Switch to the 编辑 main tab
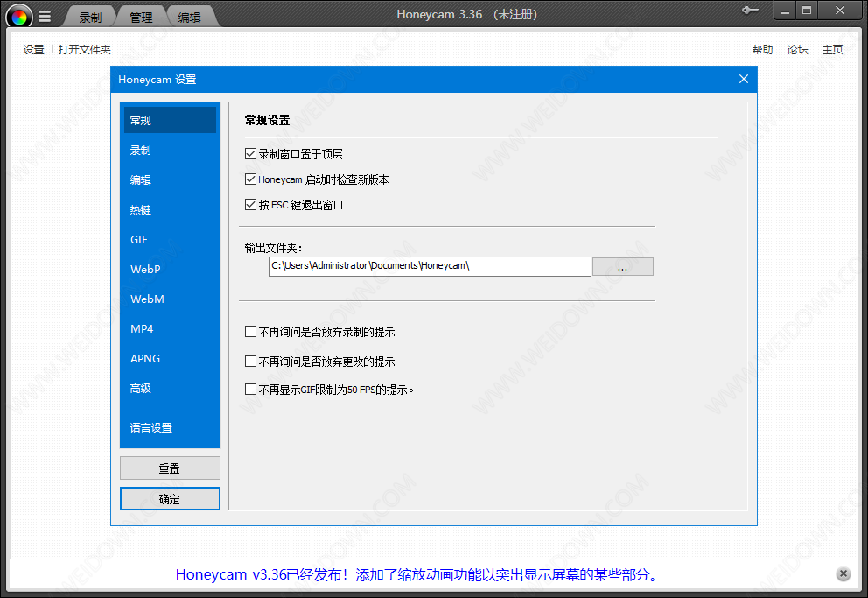 (189, 18)
